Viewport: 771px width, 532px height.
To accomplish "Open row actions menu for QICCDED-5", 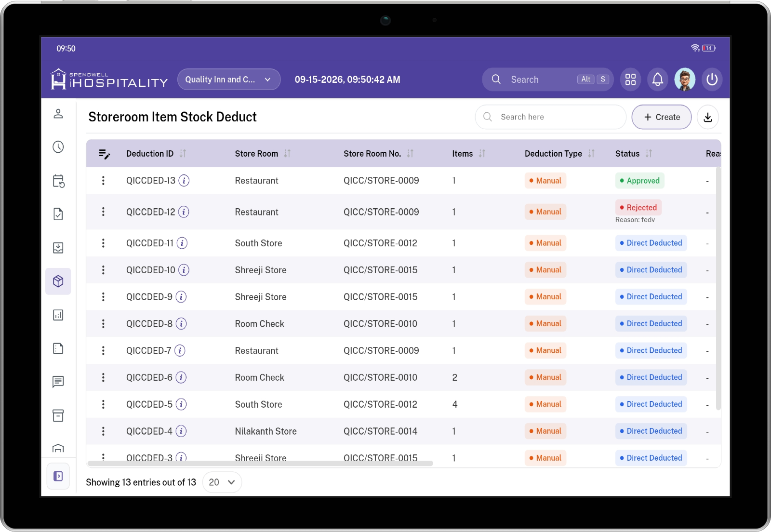I will point(103,404).
